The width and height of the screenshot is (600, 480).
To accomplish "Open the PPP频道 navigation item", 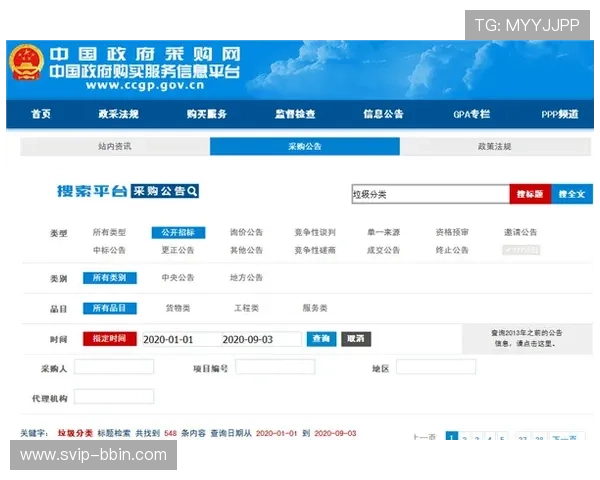I will pyautogui.click(x=560, y=114).
